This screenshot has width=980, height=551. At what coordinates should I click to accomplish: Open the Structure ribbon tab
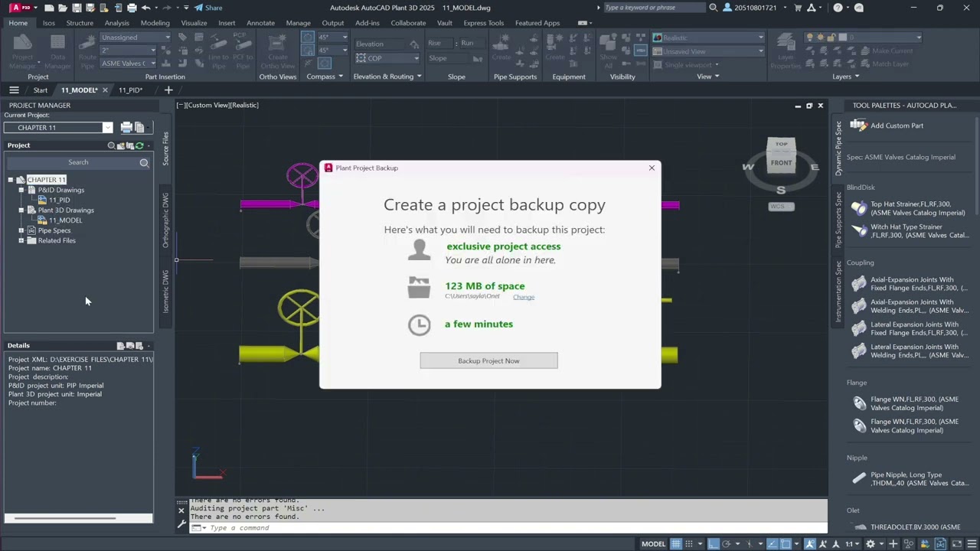tap(80, 23)
